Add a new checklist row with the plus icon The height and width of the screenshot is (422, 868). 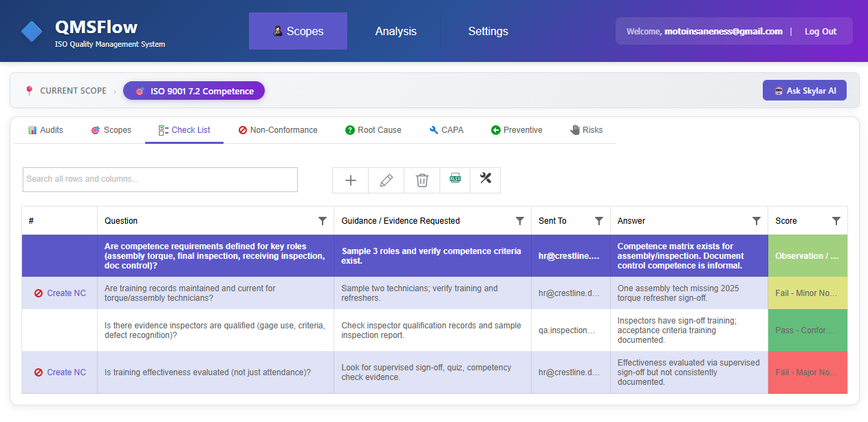tap(350, 180)
